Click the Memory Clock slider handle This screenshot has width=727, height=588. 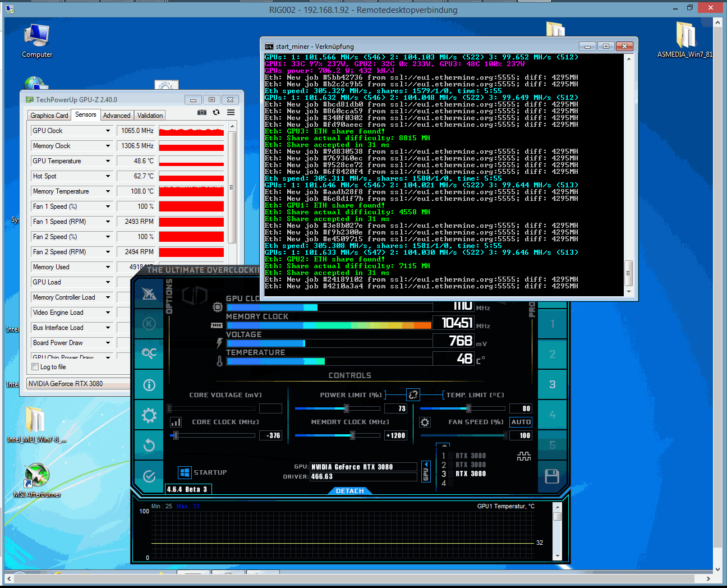352,435
